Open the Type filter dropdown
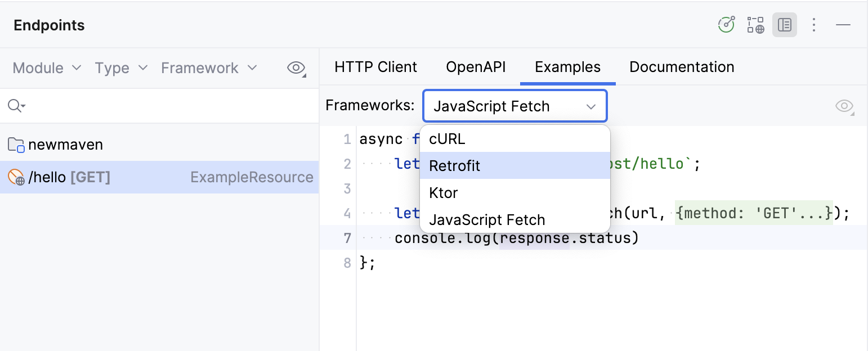Viewport: 868px width, 351px height. [x=120, y=67]
